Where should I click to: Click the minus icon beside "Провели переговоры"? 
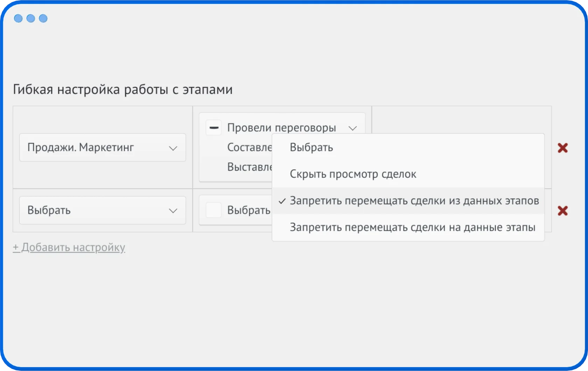[213, 127]
